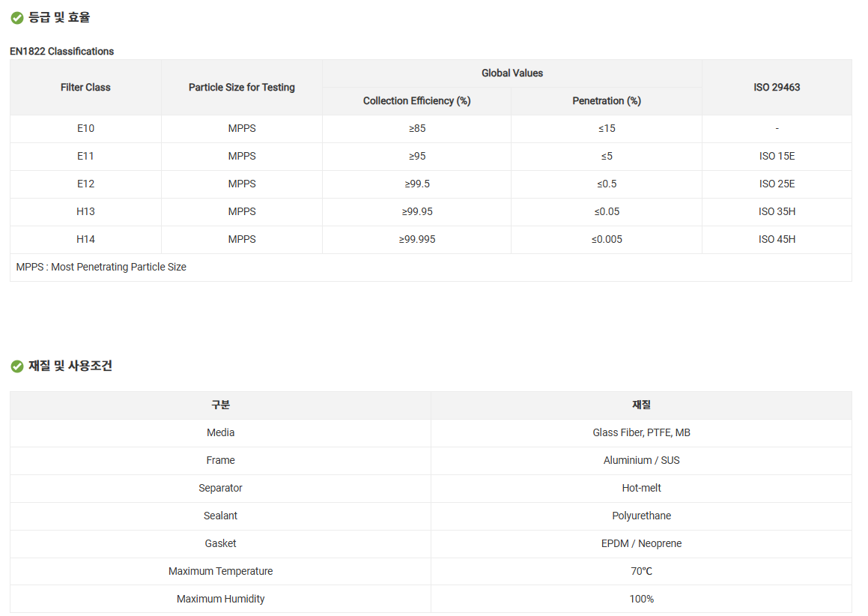Click the Polyurethane sealant value
This screenshot has width=868, height=616.
pos(641,516)
